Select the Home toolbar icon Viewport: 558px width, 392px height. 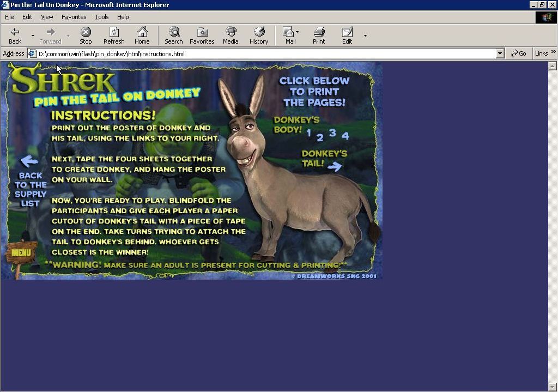click(x=142, y=34)
